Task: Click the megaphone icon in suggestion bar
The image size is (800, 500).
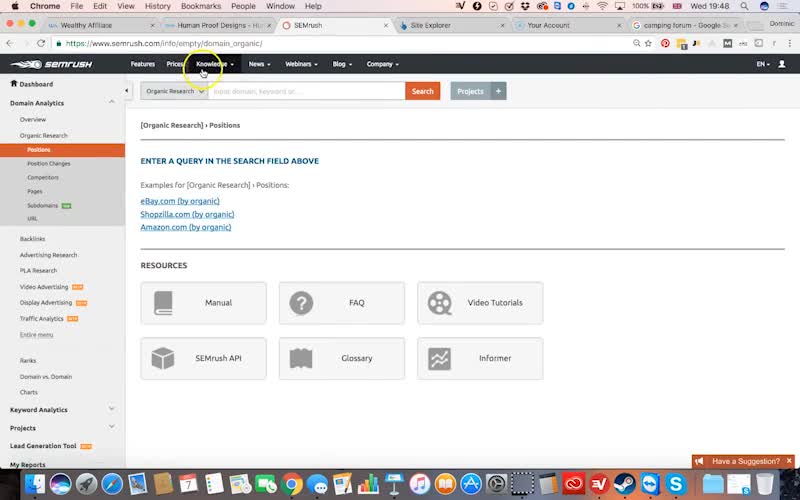Action: (x=699, y=461)
